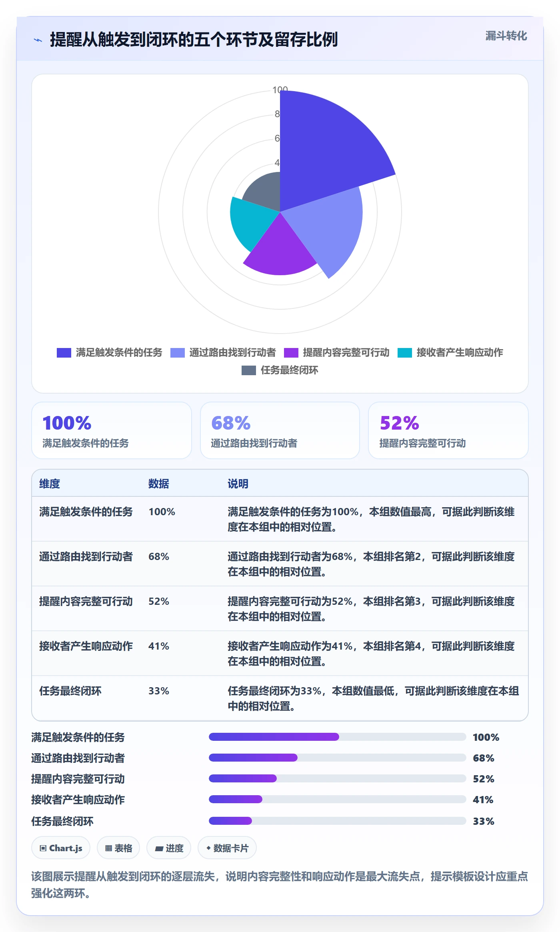
Task: Toggle legend entry 接收者产生响应动作
Action: coord(450,352)
